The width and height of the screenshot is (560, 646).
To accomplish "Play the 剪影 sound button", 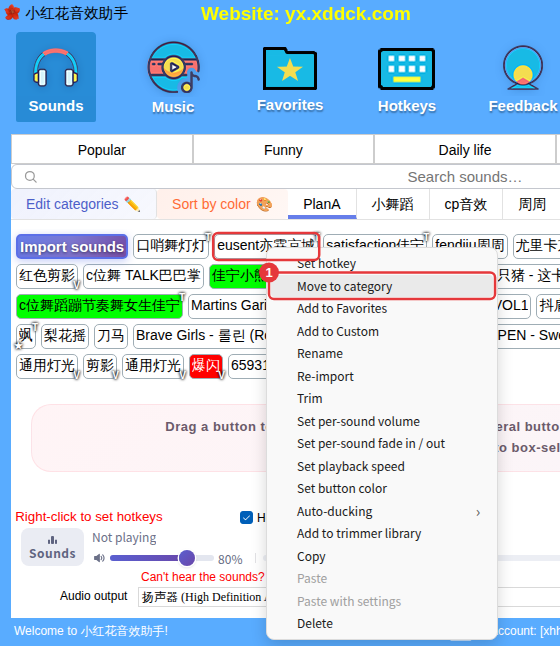I will tap(100, 366).
